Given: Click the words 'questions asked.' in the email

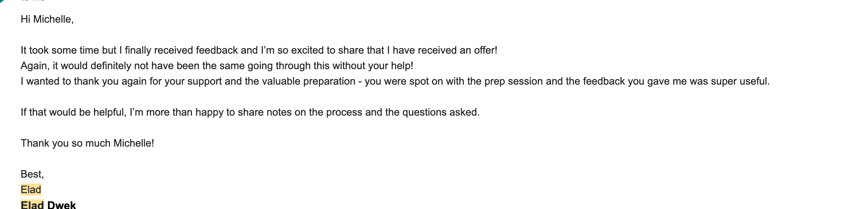Looking at the screenshot, I should (x=441, y=112).
